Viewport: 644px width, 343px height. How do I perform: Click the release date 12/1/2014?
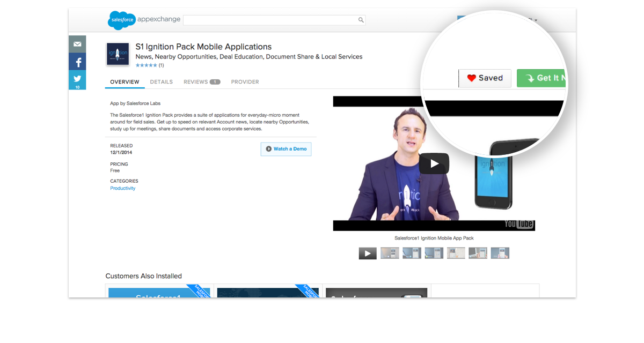(121, 153)
